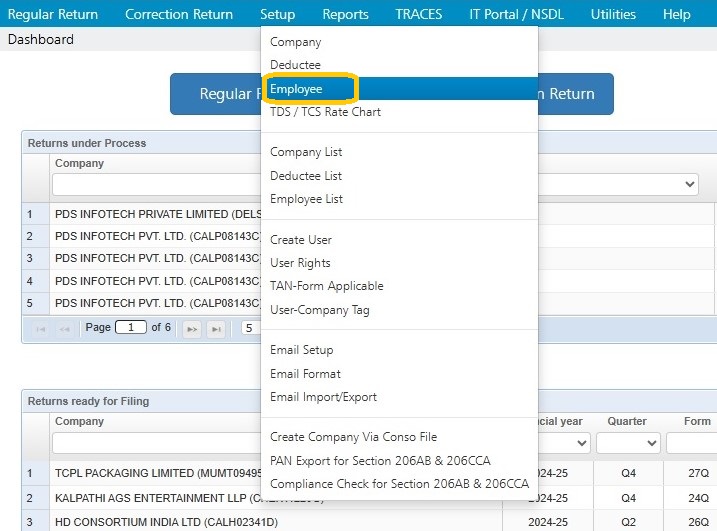Expand the Quarter filter dropdown
717x531 pixels.
(x=628, y=443)
